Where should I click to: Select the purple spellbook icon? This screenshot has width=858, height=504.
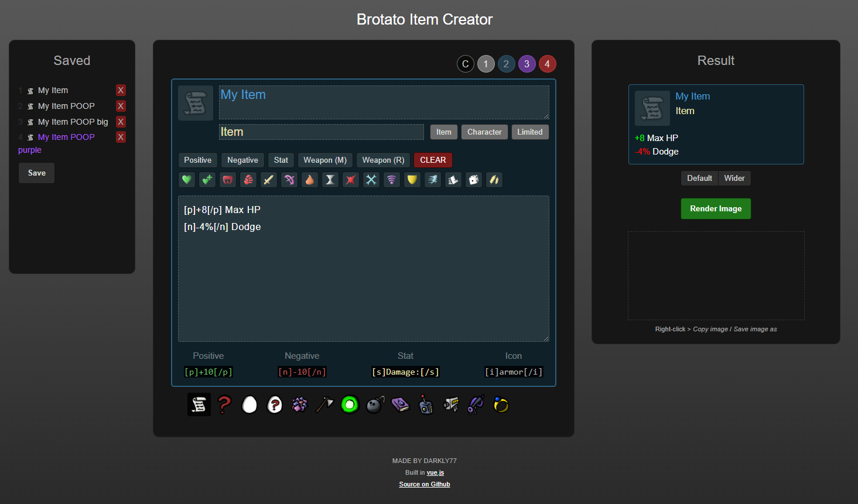[x=401, y=404]
